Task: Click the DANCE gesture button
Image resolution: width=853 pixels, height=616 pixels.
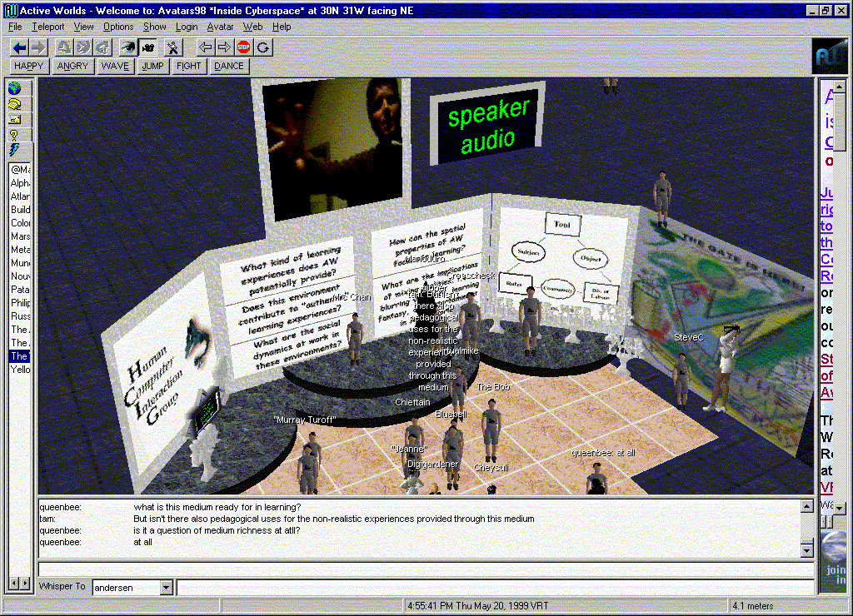Action: point(228,67)
